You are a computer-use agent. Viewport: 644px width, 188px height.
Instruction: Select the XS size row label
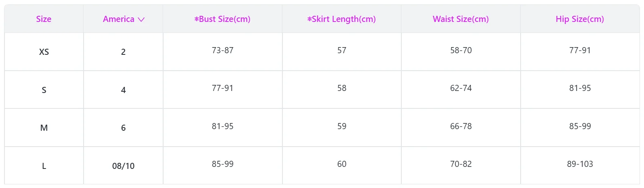(44, 52)
